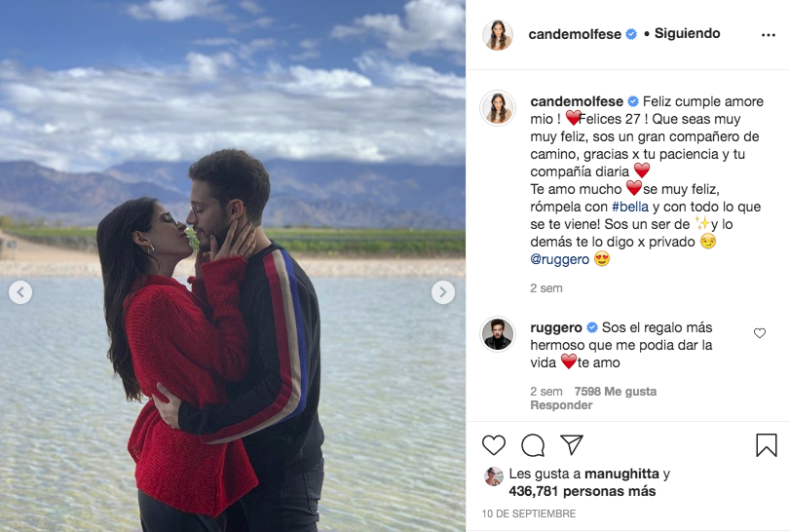790x532 pixels.
Task: View the 7598 Me gusta comment likes
Action: [616, 392]
